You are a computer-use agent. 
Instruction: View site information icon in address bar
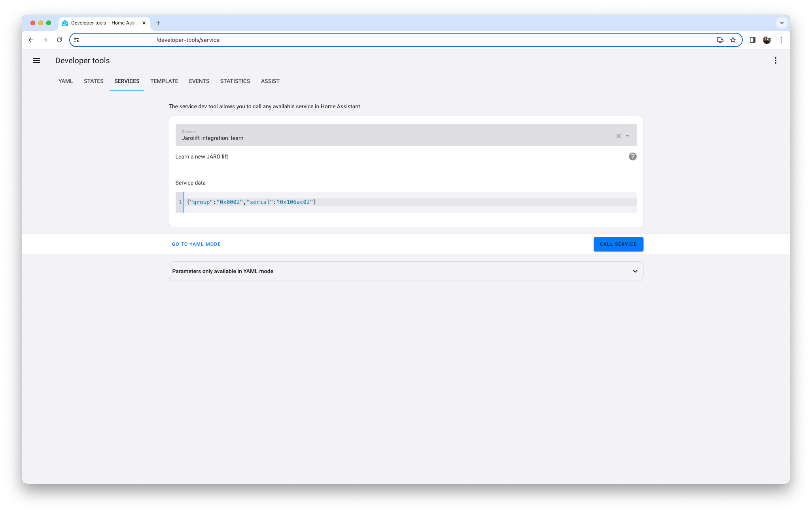(x=77, y=40)
